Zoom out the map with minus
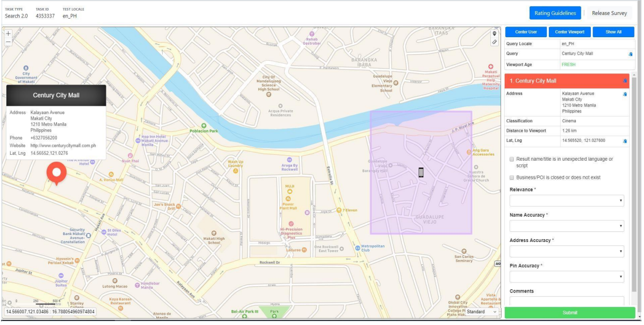The image size is (644, 325). tap(8, 41)
